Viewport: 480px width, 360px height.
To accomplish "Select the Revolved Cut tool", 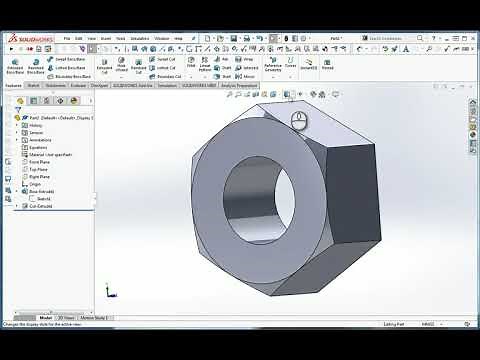I will (x=138, y=66).
